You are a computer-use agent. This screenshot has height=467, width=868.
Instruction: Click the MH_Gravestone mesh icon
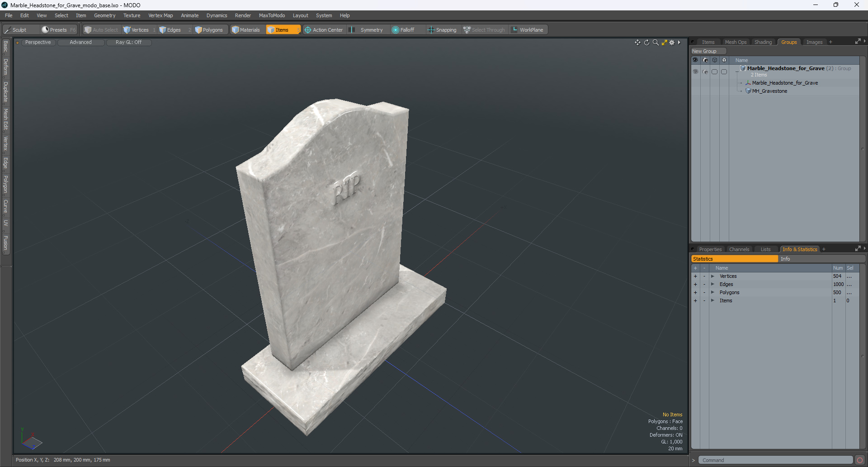(748, 91)
